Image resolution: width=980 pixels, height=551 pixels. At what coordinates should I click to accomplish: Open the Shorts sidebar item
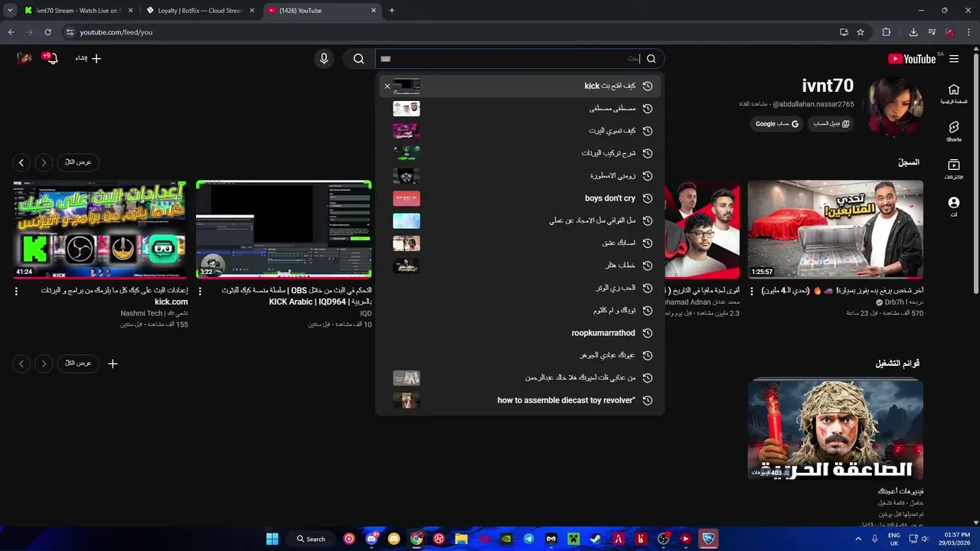(x=953, y=131)
